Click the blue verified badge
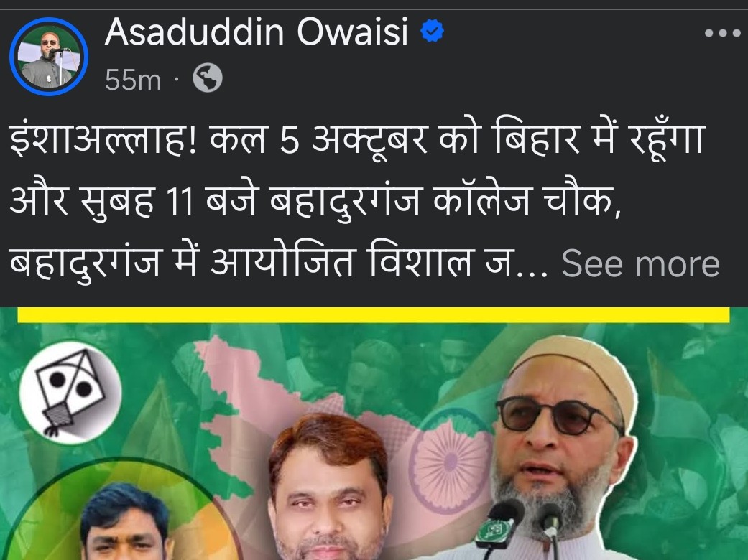 point(432,31)
